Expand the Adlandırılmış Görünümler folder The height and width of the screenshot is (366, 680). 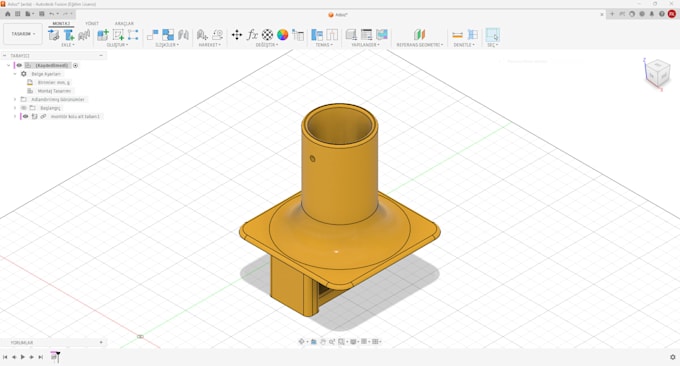15,100
